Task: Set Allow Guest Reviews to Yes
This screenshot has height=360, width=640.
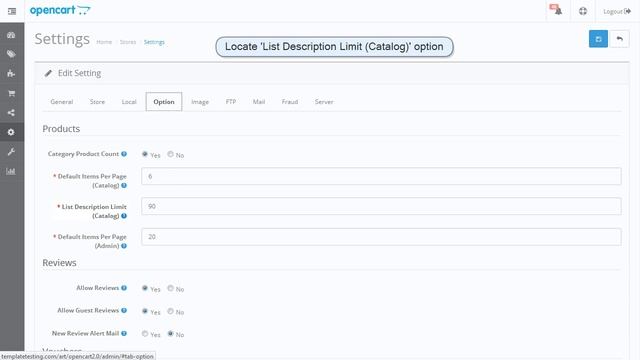Action: (x=145, y=311)
